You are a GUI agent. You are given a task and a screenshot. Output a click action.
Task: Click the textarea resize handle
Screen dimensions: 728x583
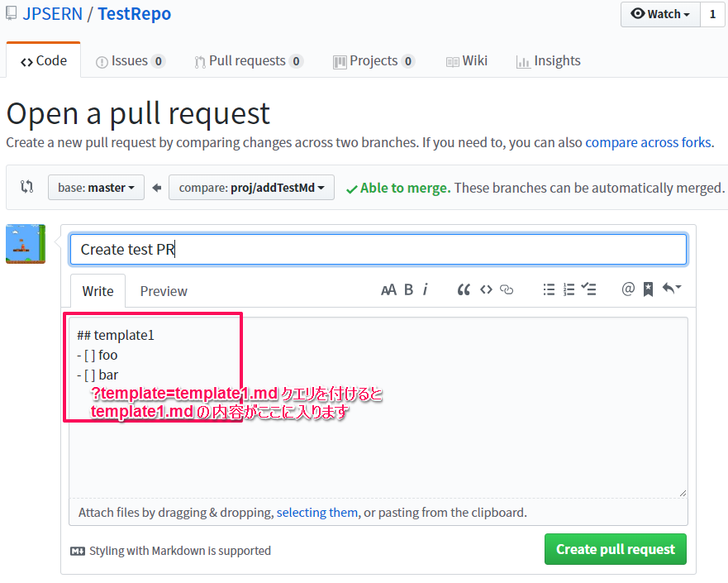click(x=683, y=493)
